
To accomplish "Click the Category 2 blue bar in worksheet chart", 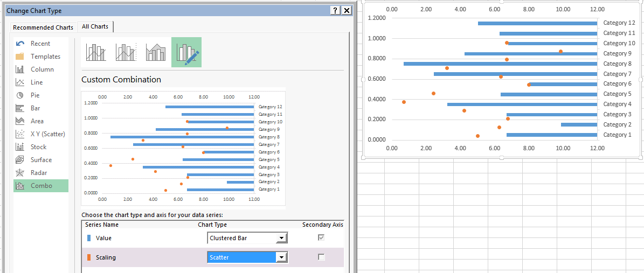I will click(579, 124).
